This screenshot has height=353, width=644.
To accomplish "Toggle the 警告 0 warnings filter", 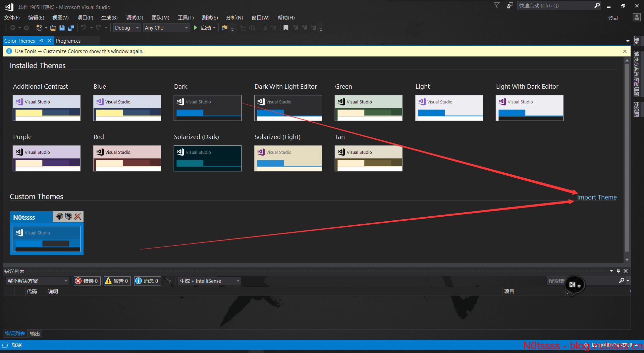I will (x=117, y=281).
